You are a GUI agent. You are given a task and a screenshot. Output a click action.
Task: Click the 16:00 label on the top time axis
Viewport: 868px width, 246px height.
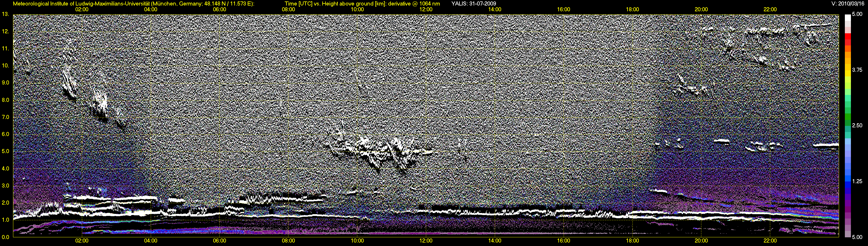pos(564,10)
